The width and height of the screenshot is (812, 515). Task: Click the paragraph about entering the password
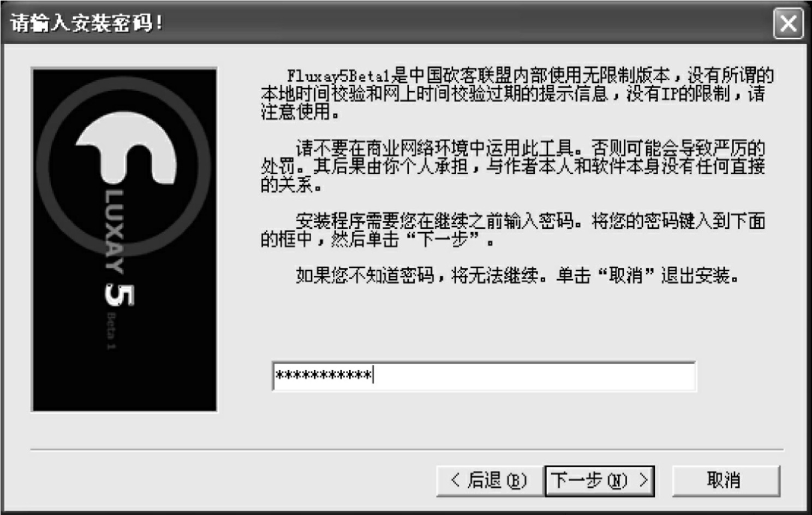click(x=512, y=230)
